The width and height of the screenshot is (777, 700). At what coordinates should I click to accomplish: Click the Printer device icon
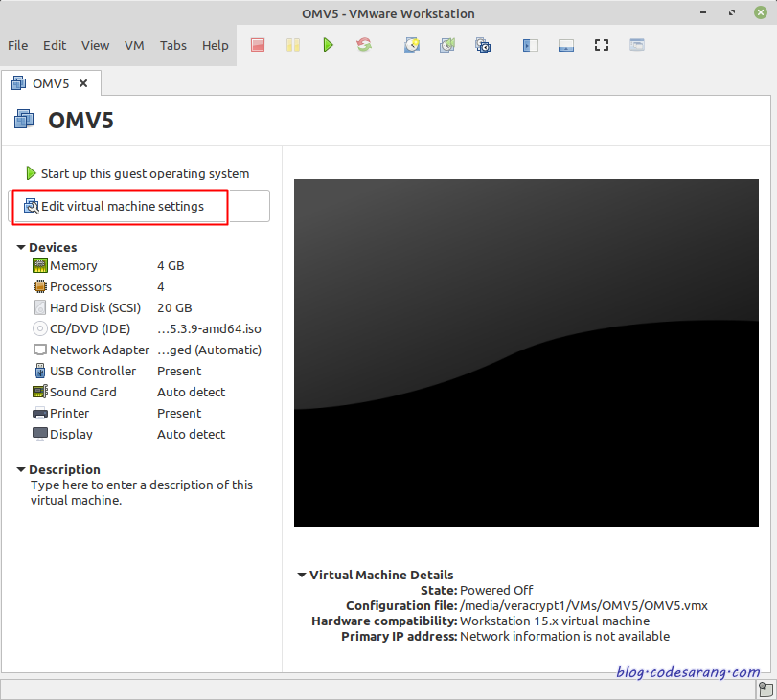click(39, 413)
